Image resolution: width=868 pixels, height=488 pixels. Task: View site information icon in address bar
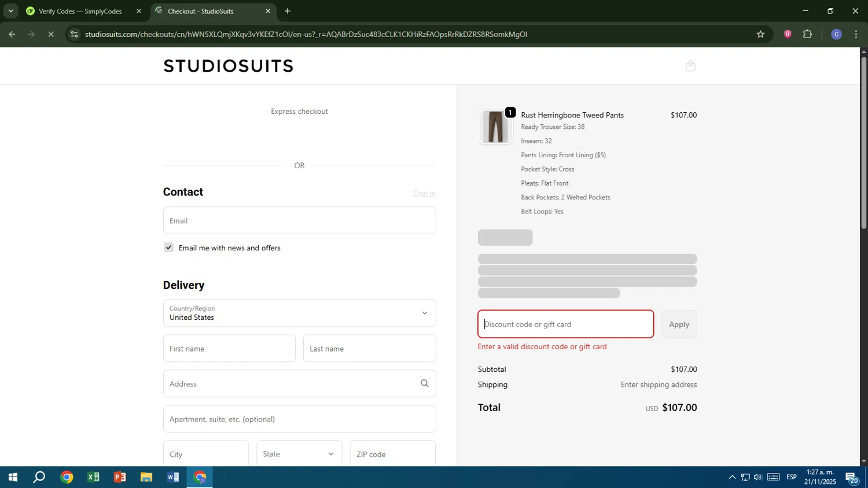pos(73,34)
